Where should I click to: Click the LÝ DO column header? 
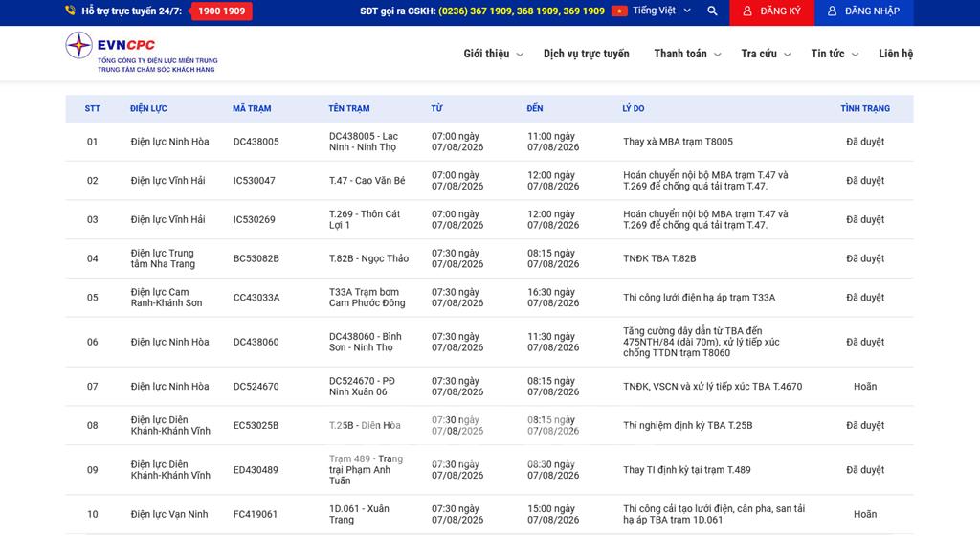pos(634,108)
